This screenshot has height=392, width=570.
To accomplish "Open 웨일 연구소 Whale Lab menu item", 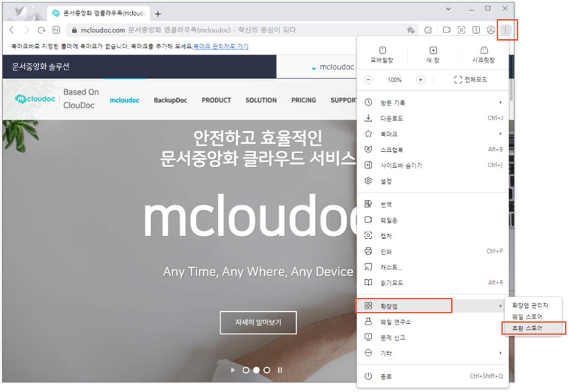I will pyautogui.click(x=433, y=322).
